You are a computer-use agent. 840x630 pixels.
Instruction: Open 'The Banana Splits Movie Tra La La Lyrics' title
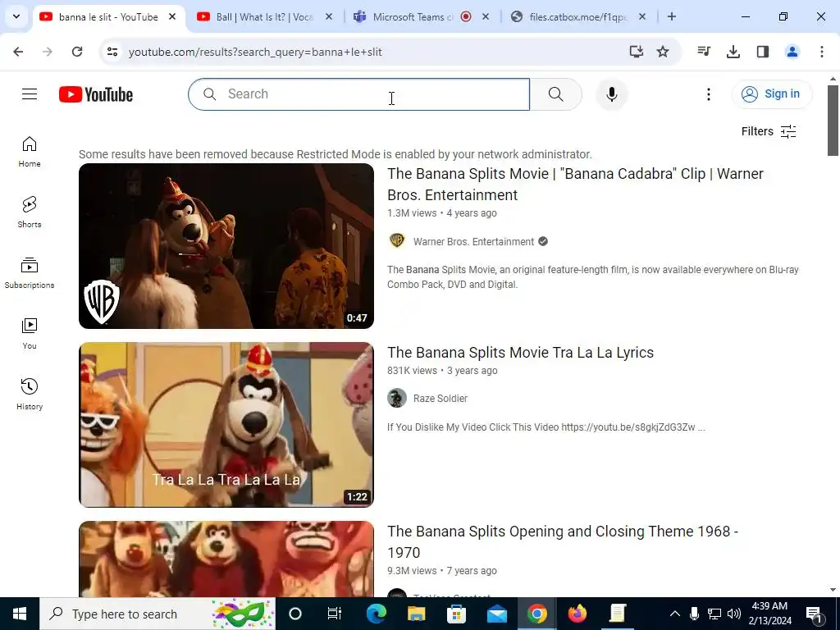[520, 353]
